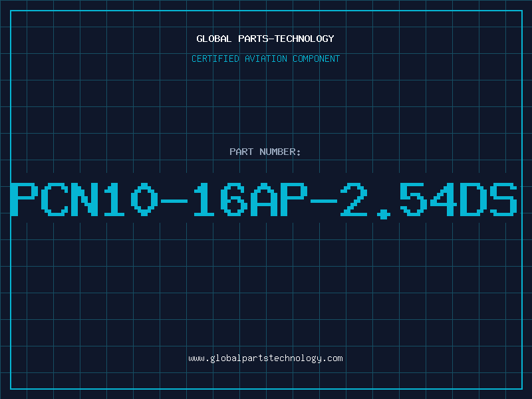Image resolution: width=532 pixels, height=399 pixels.
Task: Click the PART NUMBER: label
Action: pyautogui.click(x=265, y=152)
